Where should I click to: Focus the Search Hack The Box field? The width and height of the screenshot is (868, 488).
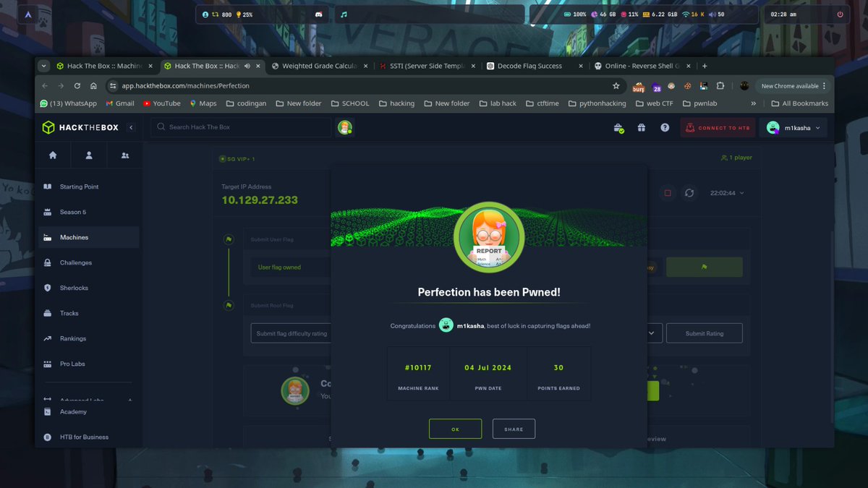[241, 127]
